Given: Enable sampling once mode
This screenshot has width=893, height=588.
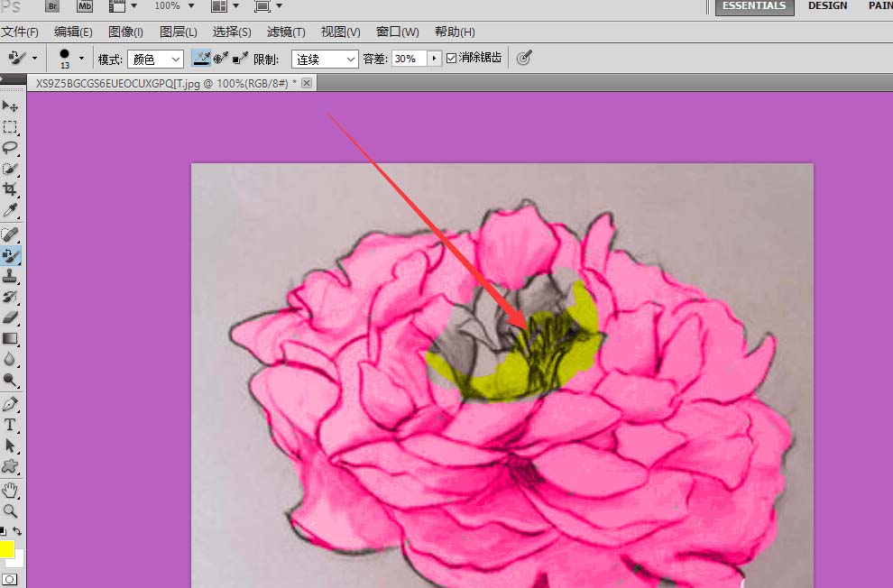Looking at the screenshot, I should 221,58.
